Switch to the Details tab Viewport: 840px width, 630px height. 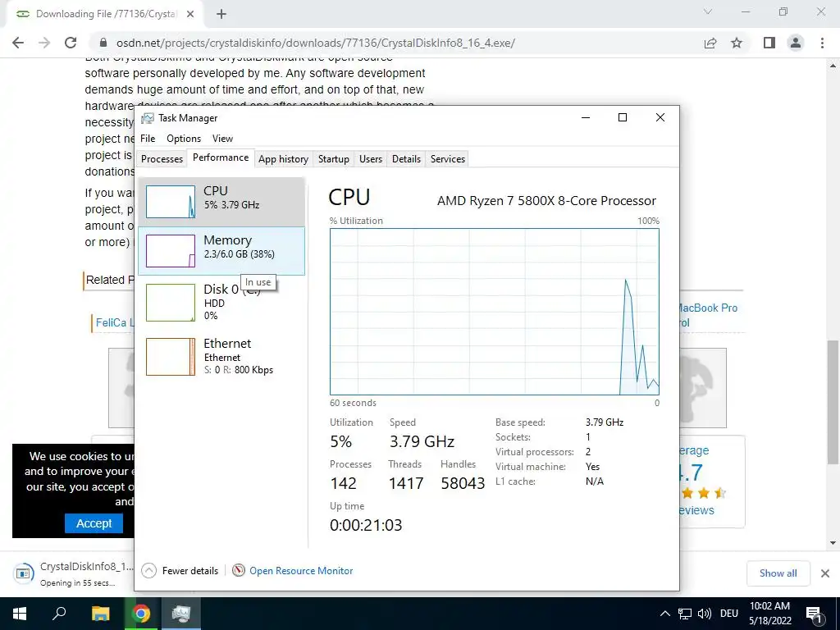point(406,159)
